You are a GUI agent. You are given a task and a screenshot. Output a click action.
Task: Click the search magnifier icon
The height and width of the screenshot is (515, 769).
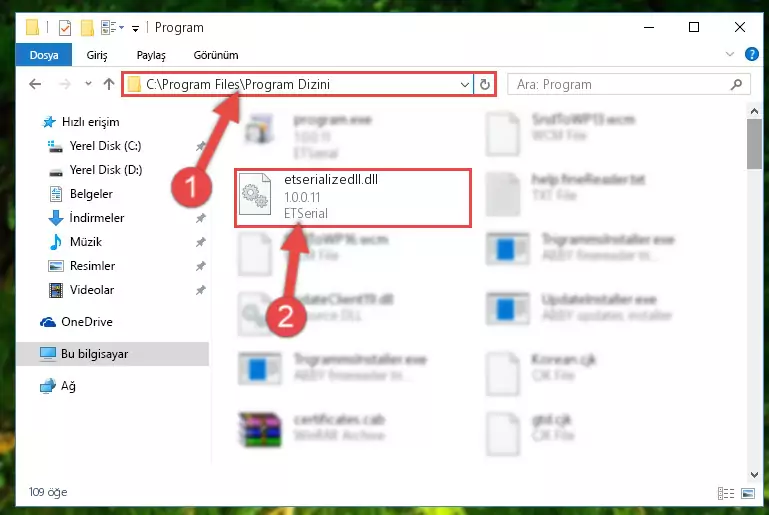tap(736, 84)
